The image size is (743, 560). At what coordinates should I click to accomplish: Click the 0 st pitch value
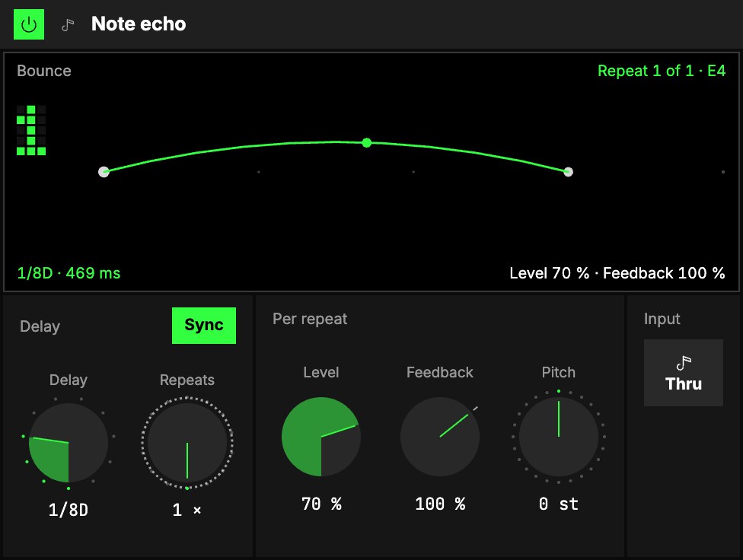559,504
